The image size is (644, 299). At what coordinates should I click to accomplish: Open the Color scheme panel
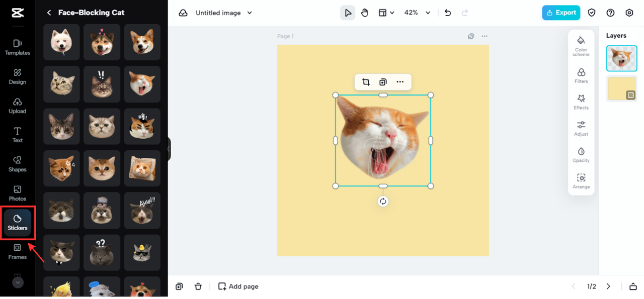pos(581,46)
